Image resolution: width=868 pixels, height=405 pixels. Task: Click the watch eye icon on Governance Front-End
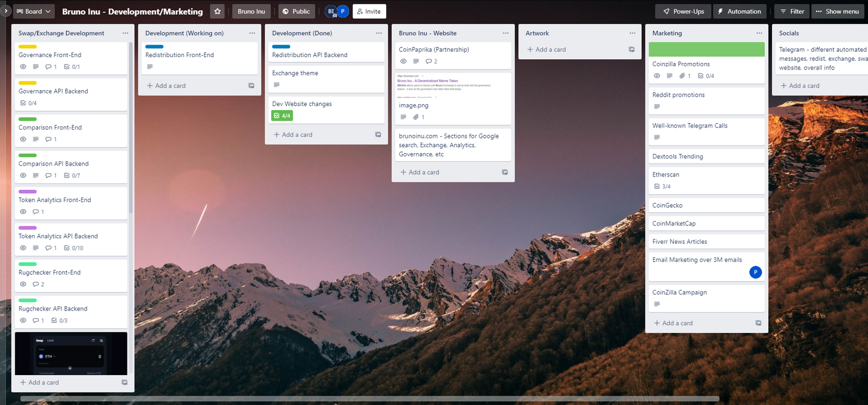tap(23, 67)
